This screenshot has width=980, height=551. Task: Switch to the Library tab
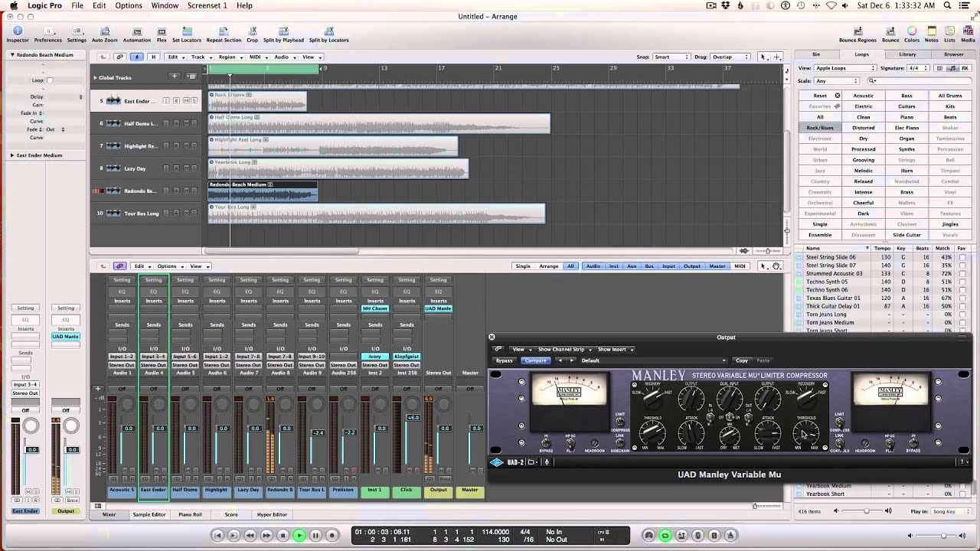pyautogui.click(x=907, y=54)
